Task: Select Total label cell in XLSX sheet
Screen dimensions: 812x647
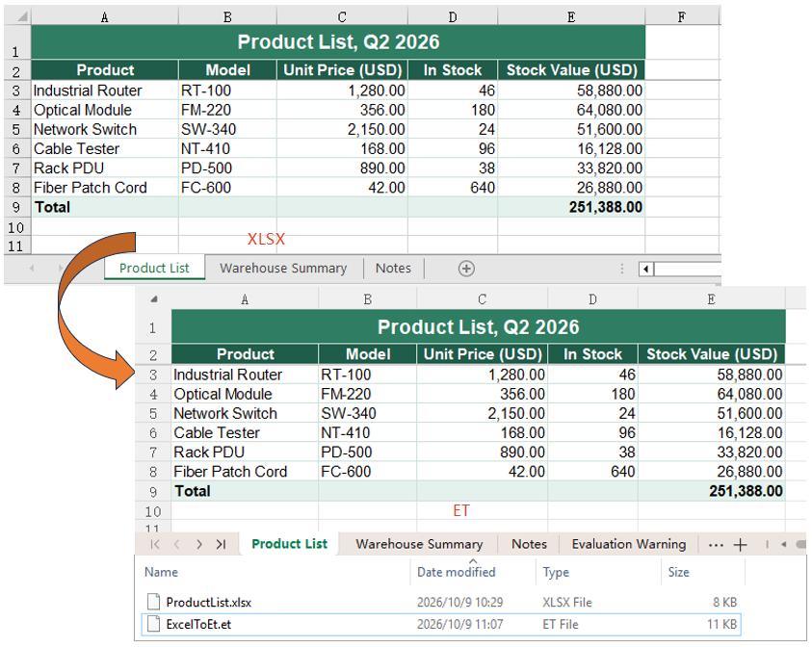Action: [105, 207]
